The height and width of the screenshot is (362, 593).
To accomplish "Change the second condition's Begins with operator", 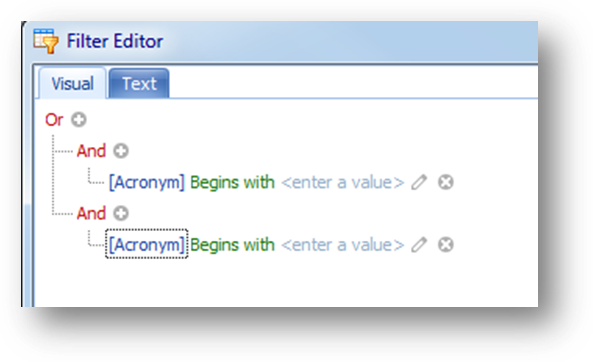I will pyautogui.click(x=232, y=244).
